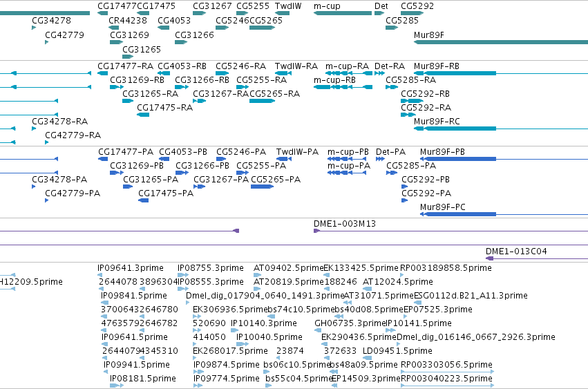Screen dimensions: 588x389
Task: Click the CG5265-RA transcript label
Action: point(275,94)
